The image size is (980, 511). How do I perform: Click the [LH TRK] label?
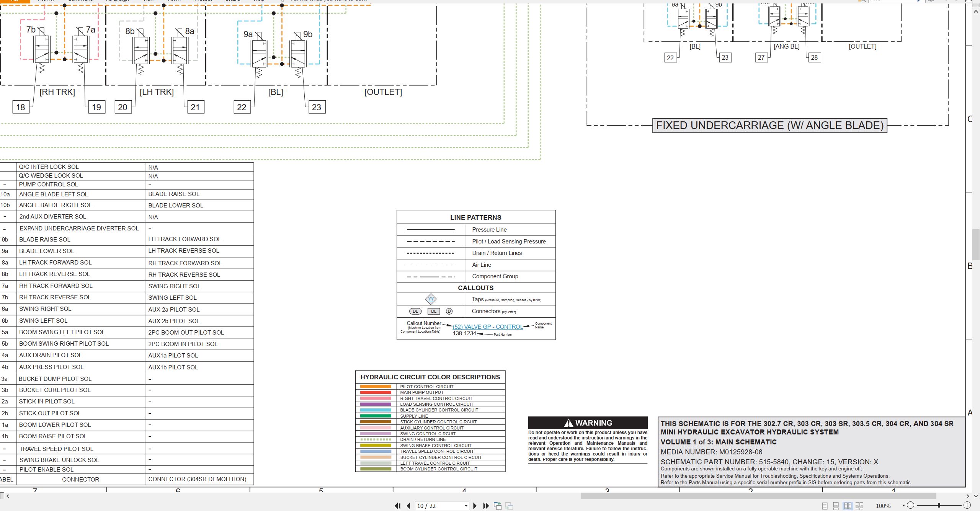click(x=157, y=92)
